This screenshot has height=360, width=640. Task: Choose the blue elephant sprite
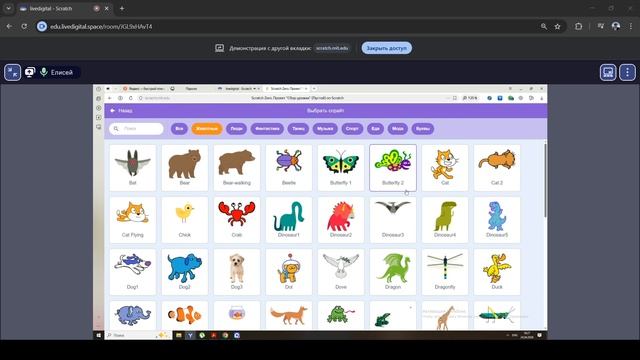pos(133,316)
